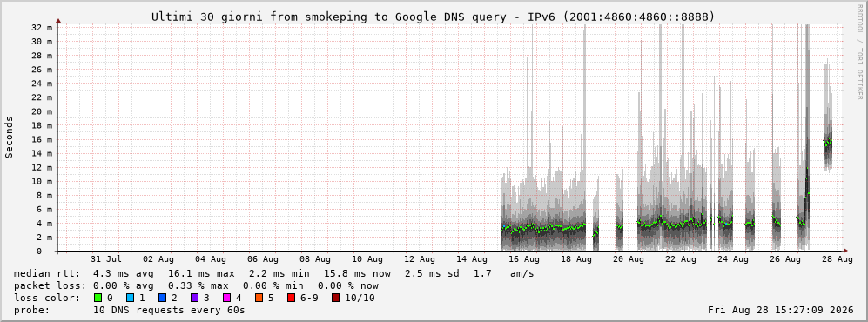Click the Seconds y-axis title
This screenshot has width=868, height=322.
pos(10,138)
